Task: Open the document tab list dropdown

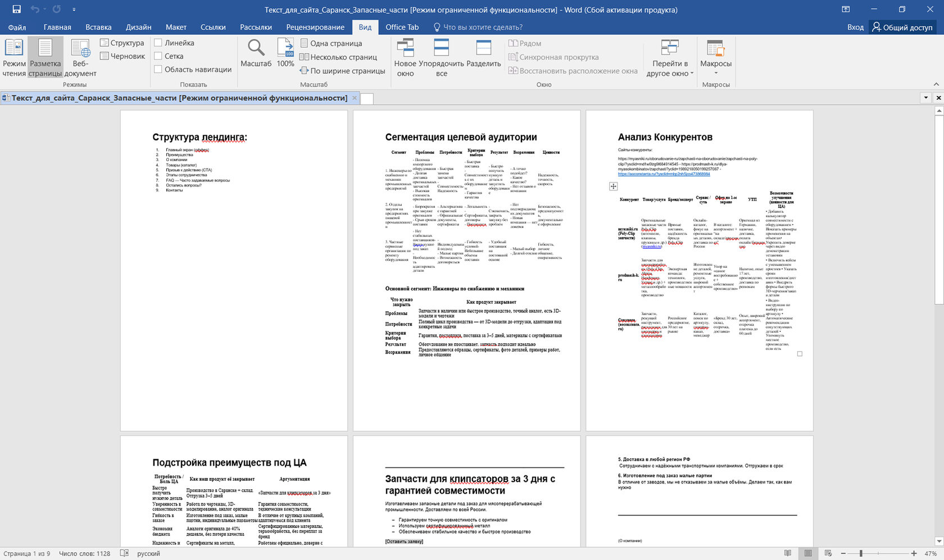Action: [926, 98]
